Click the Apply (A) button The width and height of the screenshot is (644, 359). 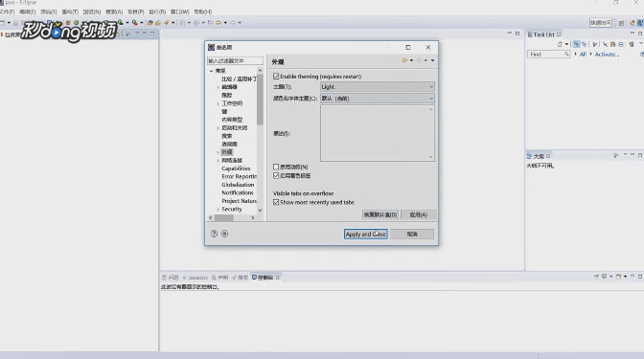click(x=419, y=214)
